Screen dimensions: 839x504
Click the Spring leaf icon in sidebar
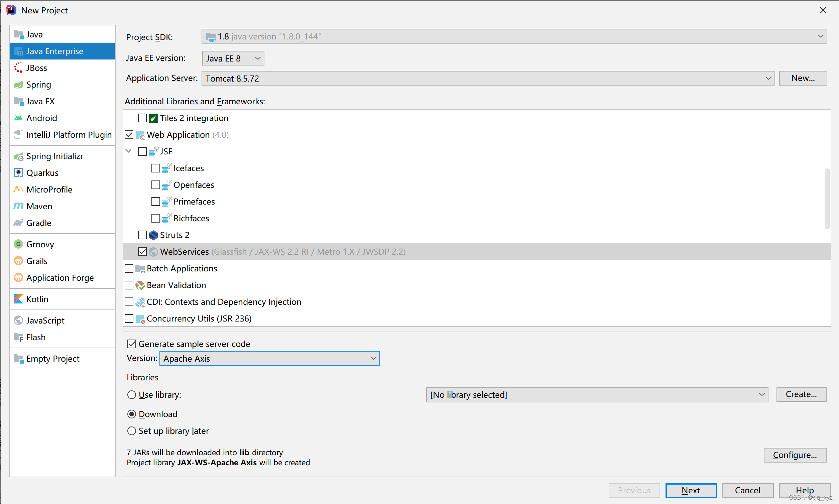click(18, 85)
